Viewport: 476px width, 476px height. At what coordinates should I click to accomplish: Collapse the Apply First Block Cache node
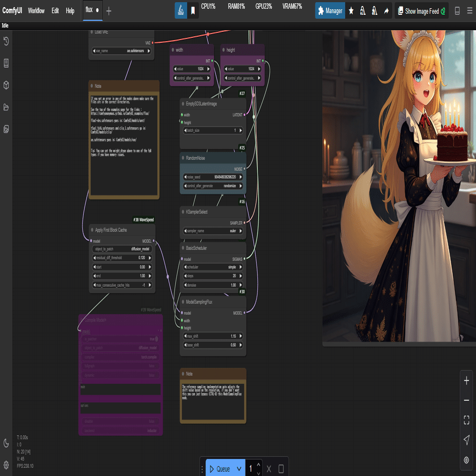coord(92,230)
